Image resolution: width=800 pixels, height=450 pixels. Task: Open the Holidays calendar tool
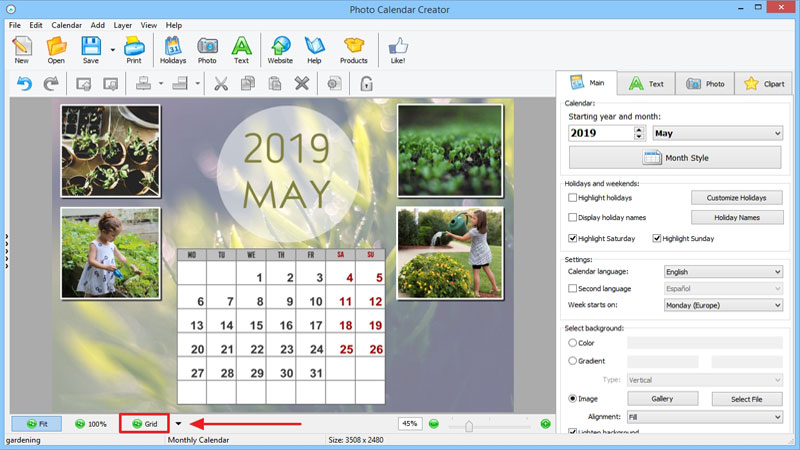pyautogui.click(x=173, y=51)
